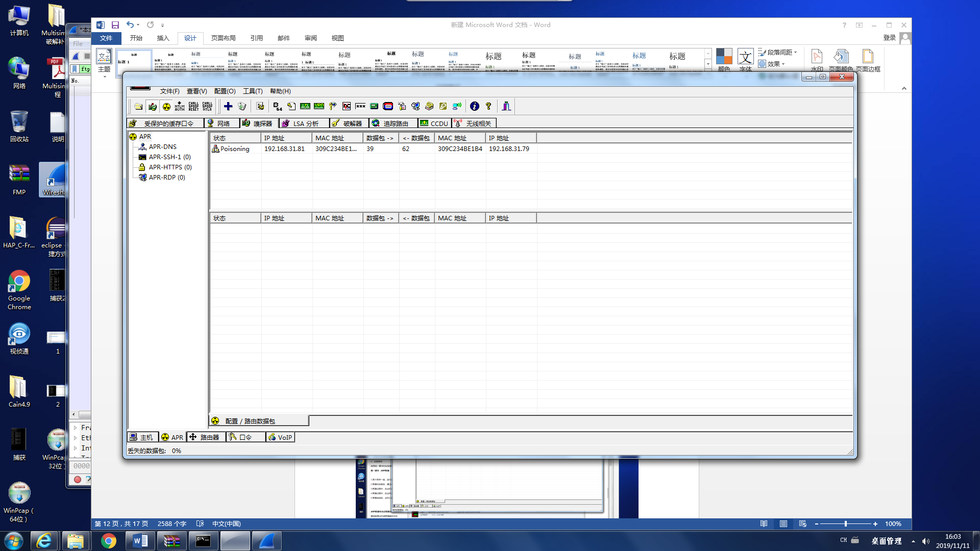Click the 登录 sign-in link in Word
Viewport: 980px width, 551px height.
coord(889,38)
